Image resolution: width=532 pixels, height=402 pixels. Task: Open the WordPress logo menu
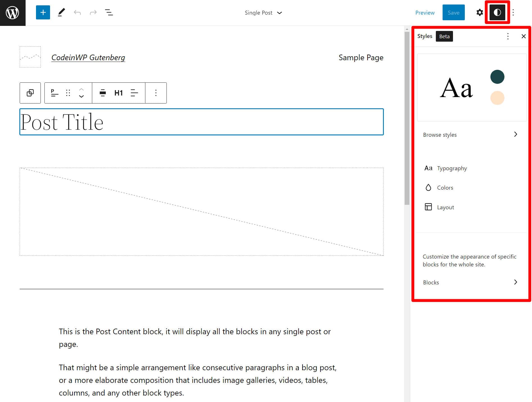point(13,13)
